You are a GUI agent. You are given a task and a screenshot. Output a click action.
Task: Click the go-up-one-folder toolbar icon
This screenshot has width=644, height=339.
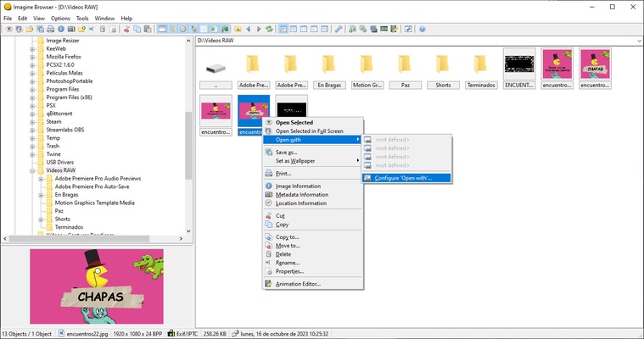pos(238,29)
